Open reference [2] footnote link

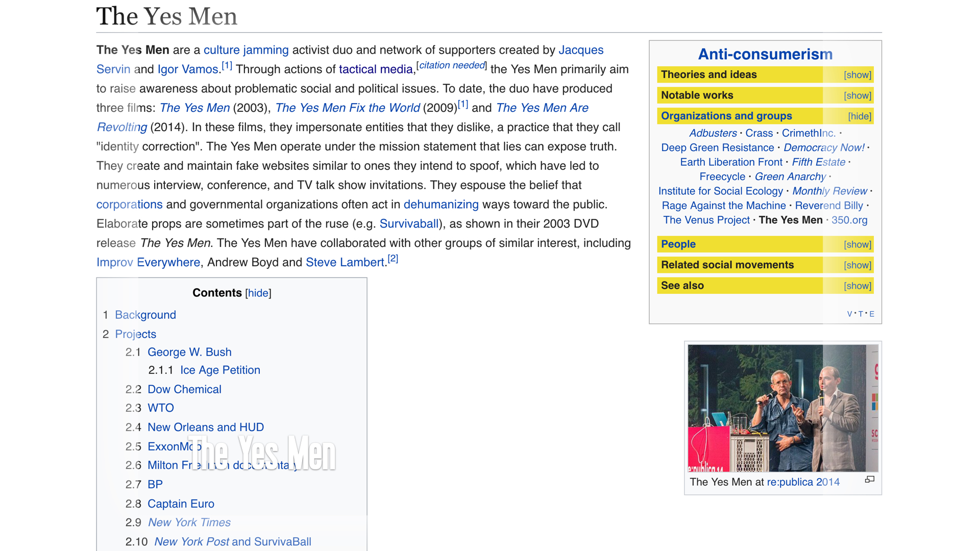(393, 259)
